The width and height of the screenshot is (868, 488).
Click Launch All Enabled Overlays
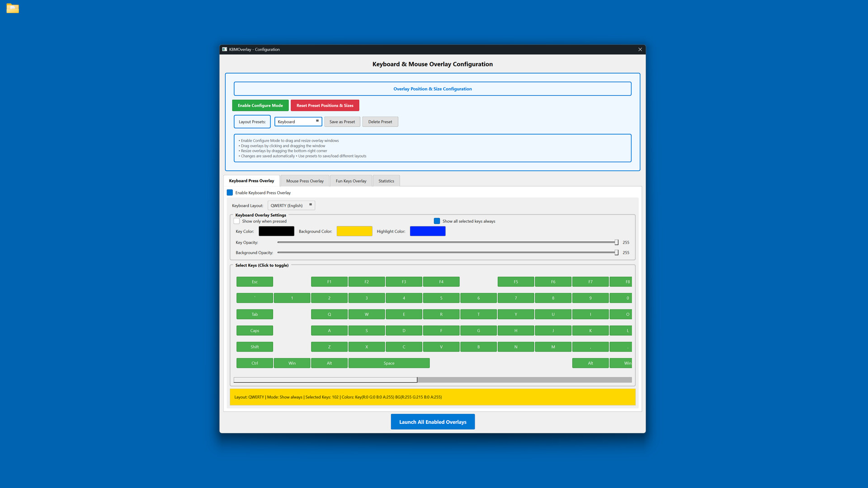pos(433,422)
